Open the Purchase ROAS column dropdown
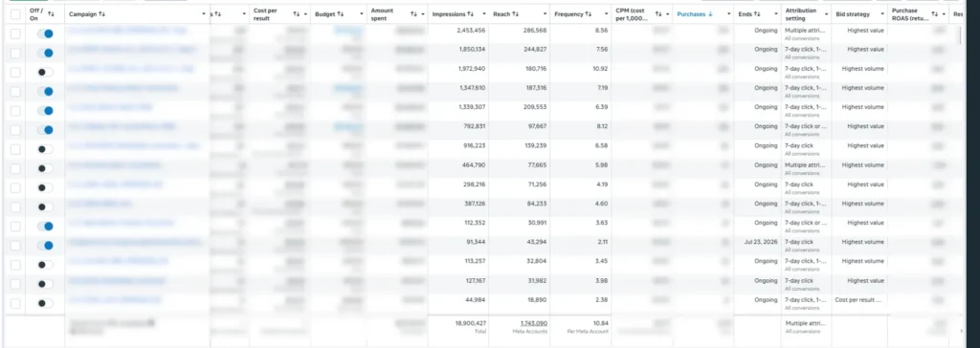 point(945,13)
